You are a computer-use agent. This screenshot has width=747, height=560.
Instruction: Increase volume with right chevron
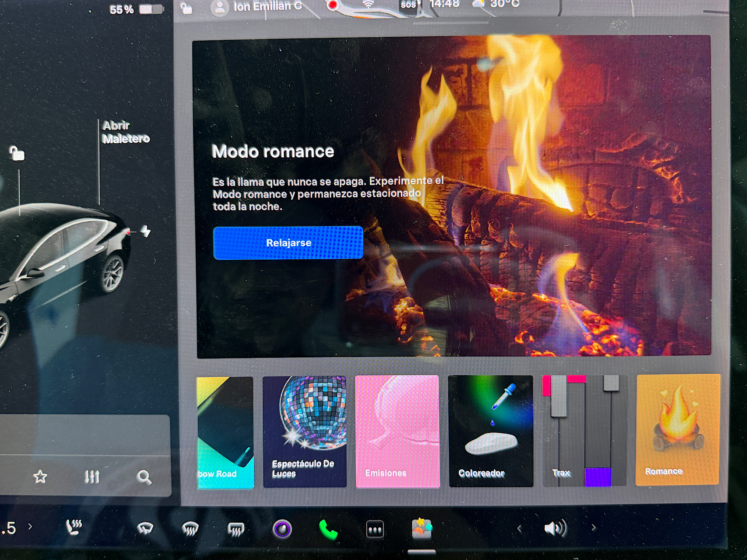(594, 528)
